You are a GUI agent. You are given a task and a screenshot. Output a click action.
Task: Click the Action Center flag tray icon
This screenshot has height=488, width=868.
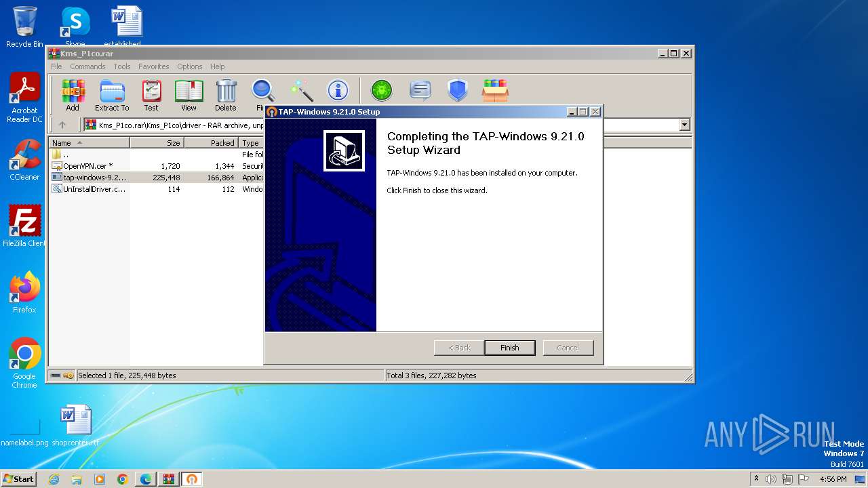tap(804, 479)
